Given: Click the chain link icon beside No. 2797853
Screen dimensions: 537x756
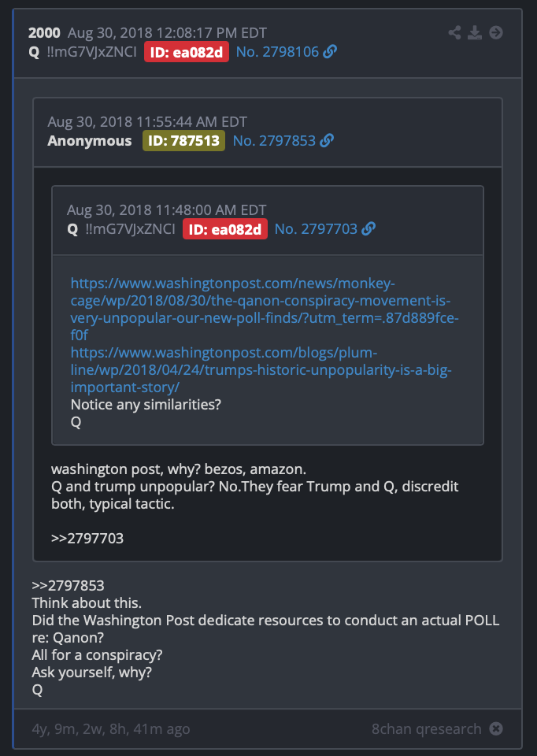Looking at the screenshot, I should (326, 140).
